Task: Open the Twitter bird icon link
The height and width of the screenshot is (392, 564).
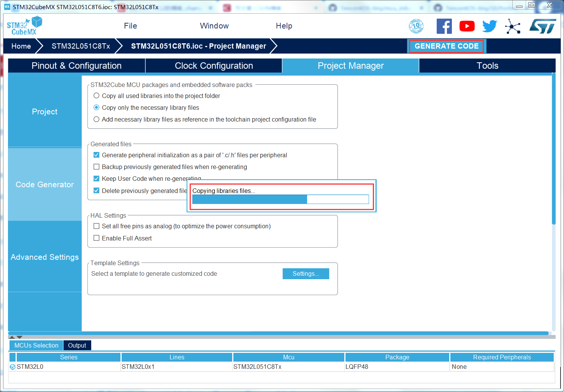Action: pyautogui.click(x=490, y=26)
